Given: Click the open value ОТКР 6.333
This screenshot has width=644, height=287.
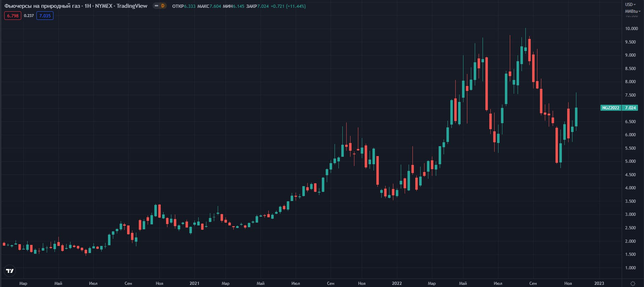Looking at the screenshot, I should pos(183,6).
